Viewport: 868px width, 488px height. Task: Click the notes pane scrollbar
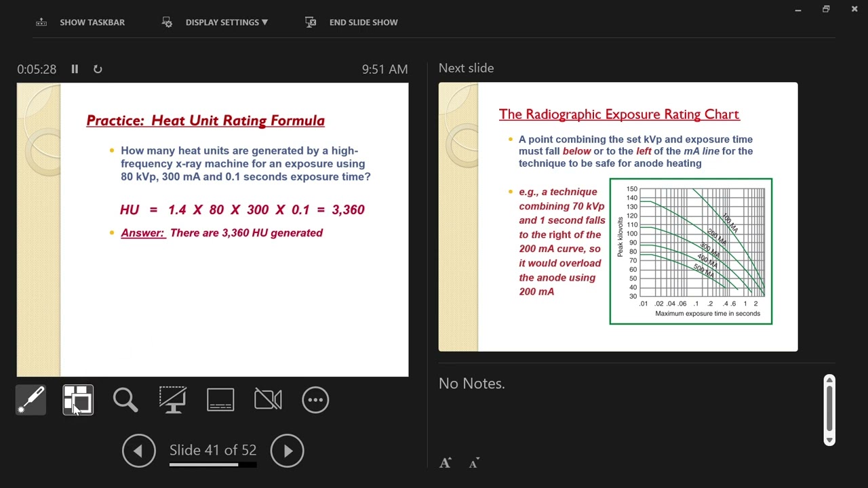click(x=829, y=410)
